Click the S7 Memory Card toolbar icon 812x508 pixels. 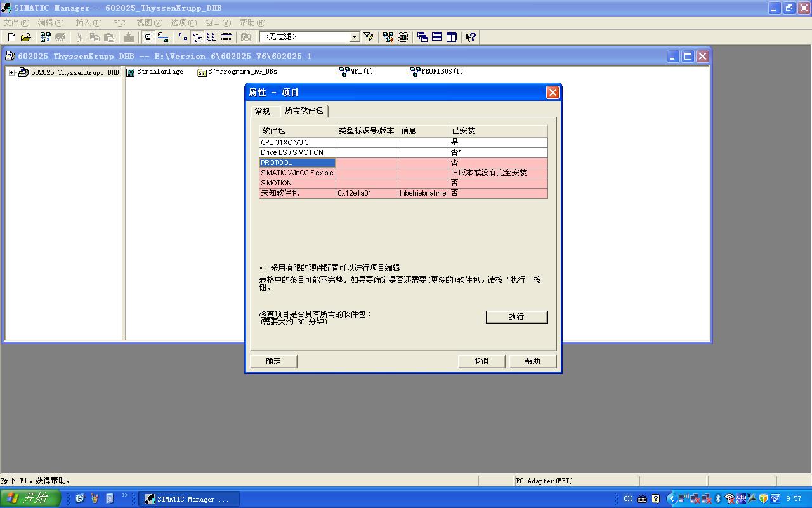pos(60,37)
